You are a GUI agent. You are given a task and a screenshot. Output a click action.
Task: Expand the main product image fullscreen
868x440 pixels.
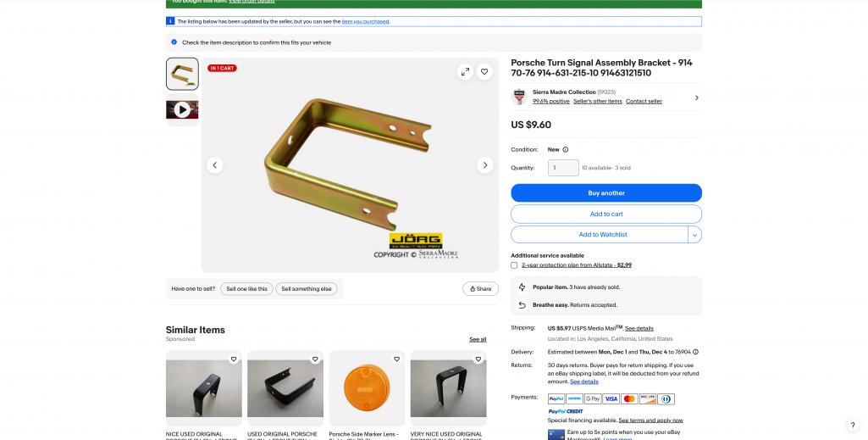465,71
